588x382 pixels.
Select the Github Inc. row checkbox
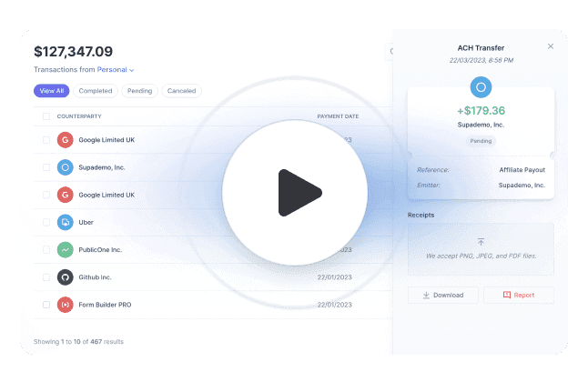coord(46,276)
